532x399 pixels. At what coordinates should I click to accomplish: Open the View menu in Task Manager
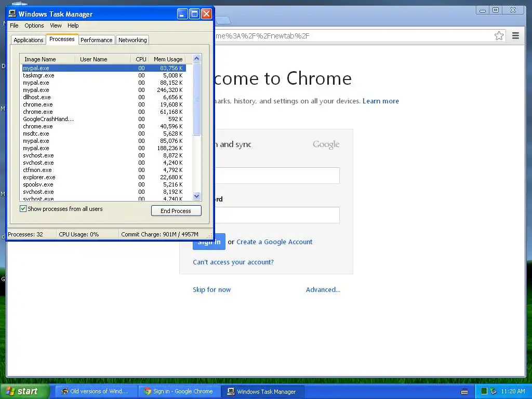56,25
